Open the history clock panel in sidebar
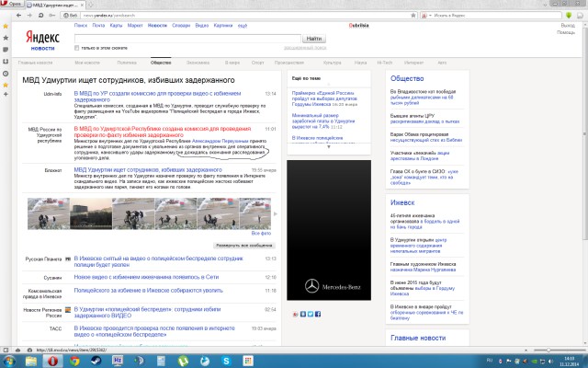 [6, 74]
